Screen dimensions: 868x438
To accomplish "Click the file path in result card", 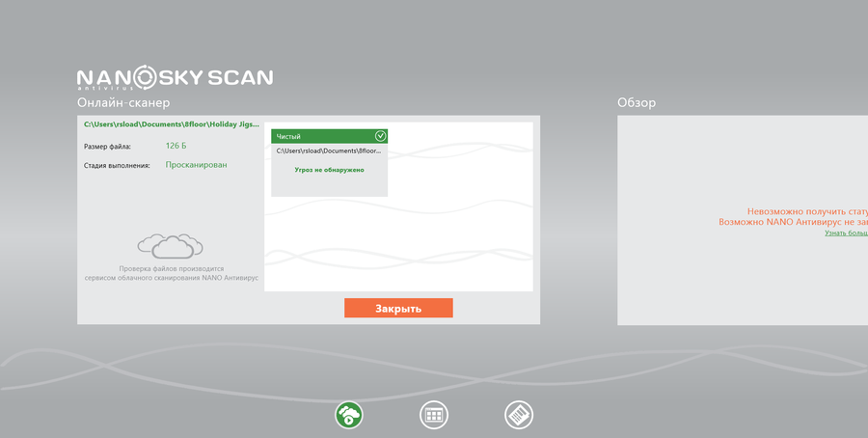I will pos(329,151).
